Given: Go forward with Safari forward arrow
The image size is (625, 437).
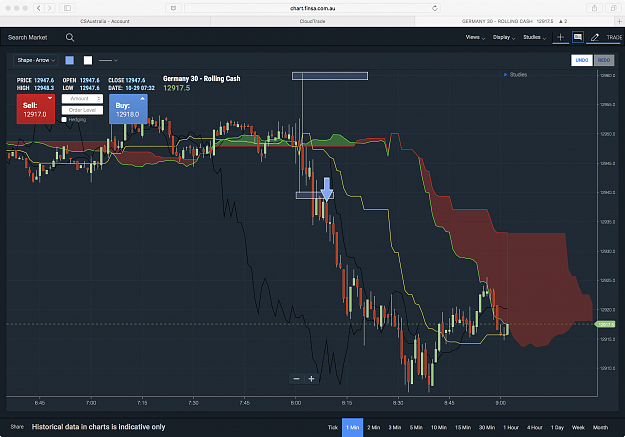Looking at the screenshot, I should pyautogui.click(x=50, y=8).
